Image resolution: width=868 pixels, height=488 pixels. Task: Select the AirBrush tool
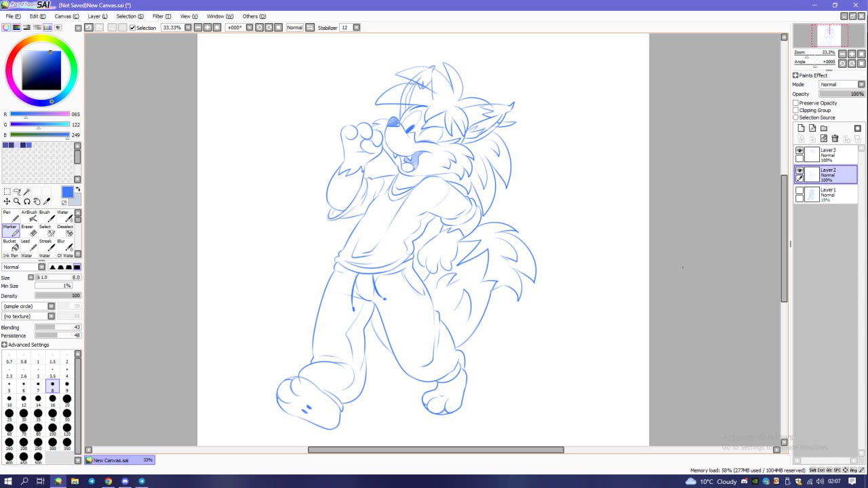(29, 217)
